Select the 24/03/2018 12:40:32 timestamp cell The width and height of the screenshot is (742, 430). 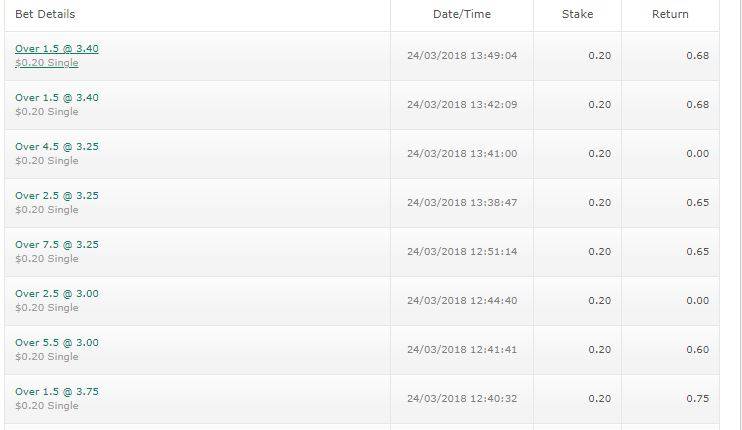click(462, 399)
